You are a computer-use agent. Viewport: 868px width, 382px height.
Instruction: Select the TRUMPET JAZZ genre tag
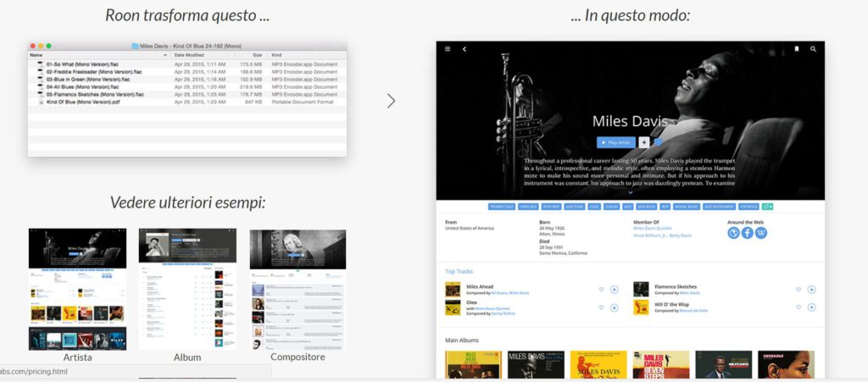(x=502, y=207)
